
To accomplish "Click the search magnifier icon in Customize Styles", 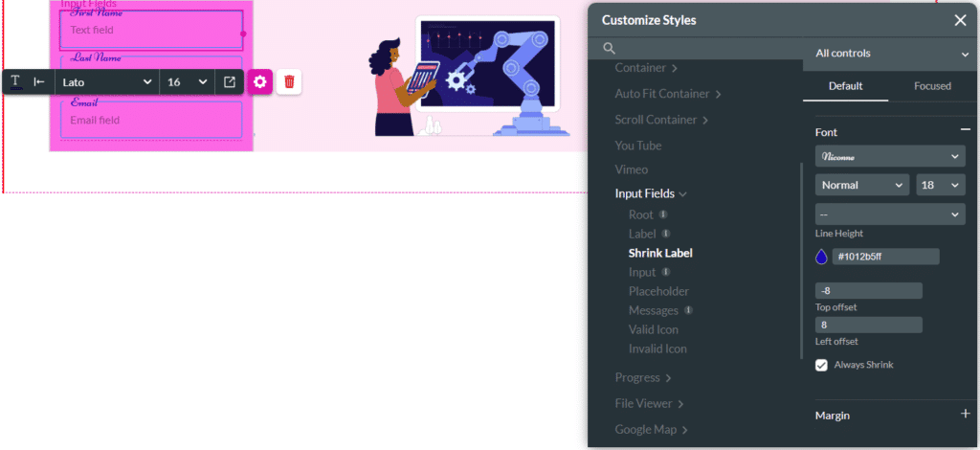I will point(609,48).
